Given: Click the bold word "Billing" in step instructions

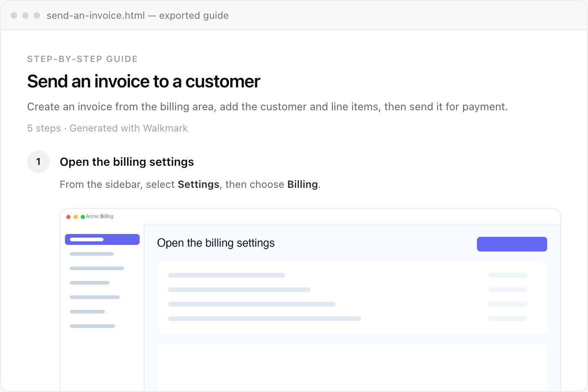Looking at the screenshot, I should tap(303, 185).
